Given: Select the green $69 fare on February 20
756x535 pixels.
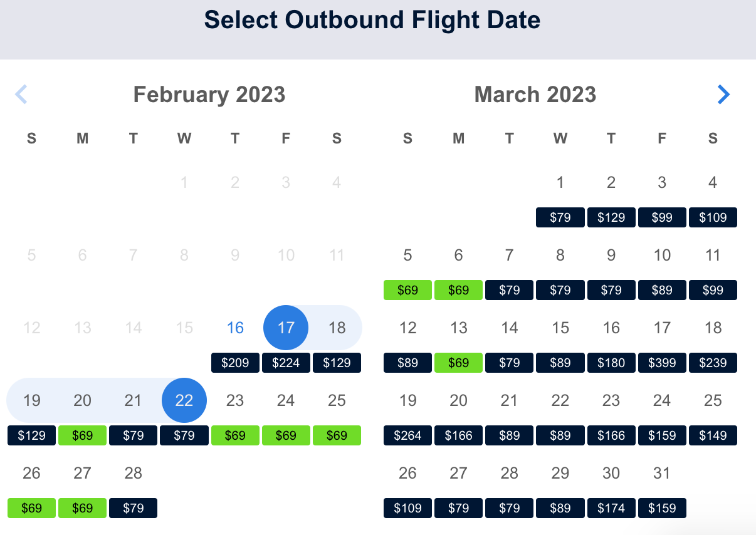Looking at the screenshot, I should (82, 435).
